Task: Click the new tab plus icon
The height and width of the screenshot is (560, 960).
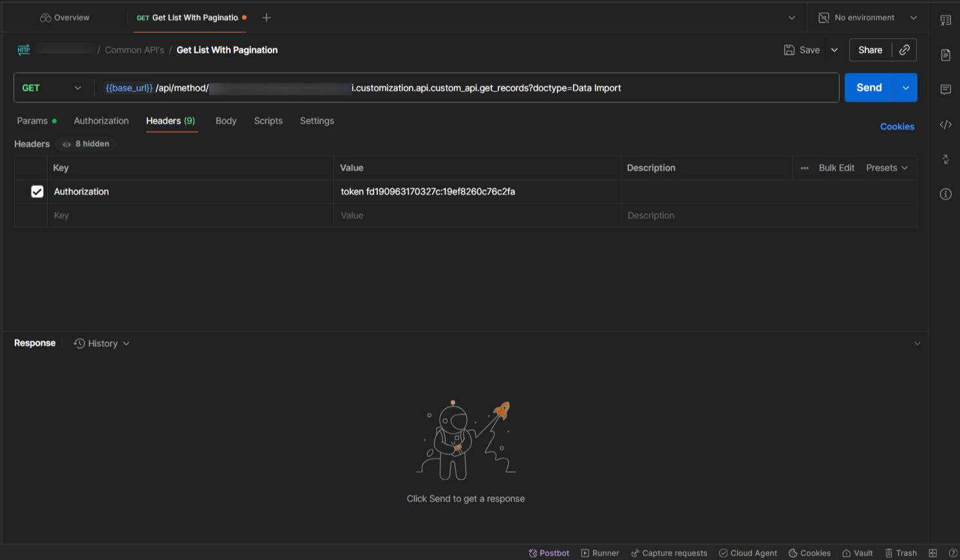Action: 267,17
